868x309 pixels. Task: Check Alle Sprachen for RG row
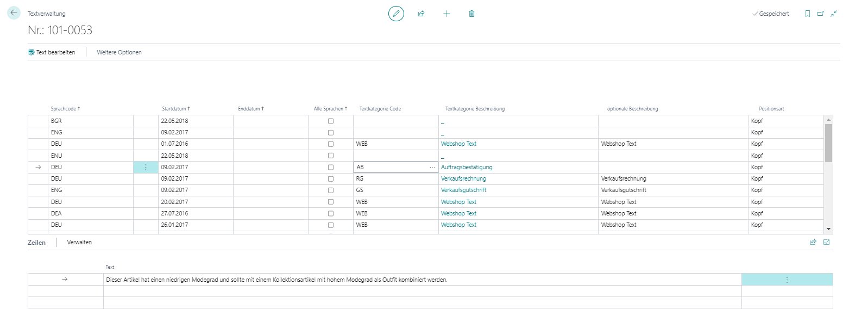(331, 178)
